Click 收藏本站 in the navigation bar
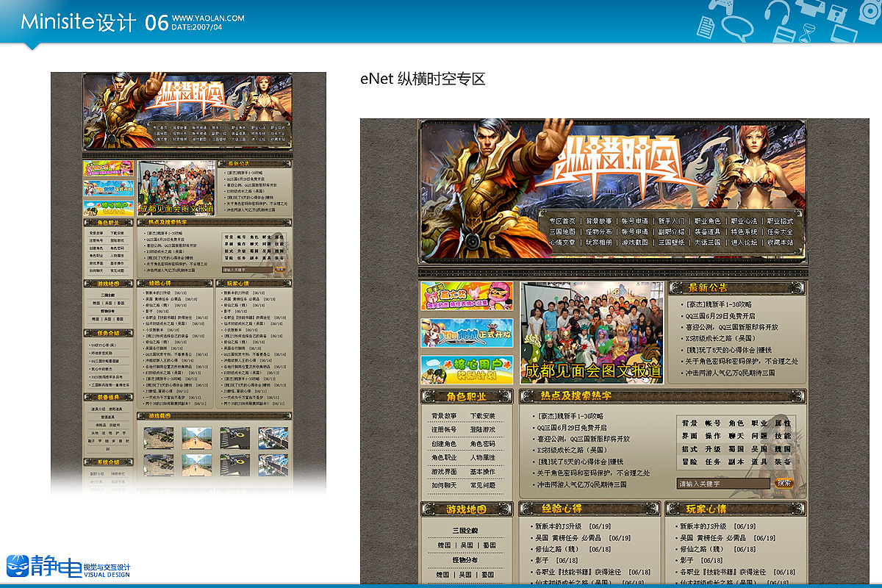This screenshot has width=882, height=588. click(x=779, y=241)
